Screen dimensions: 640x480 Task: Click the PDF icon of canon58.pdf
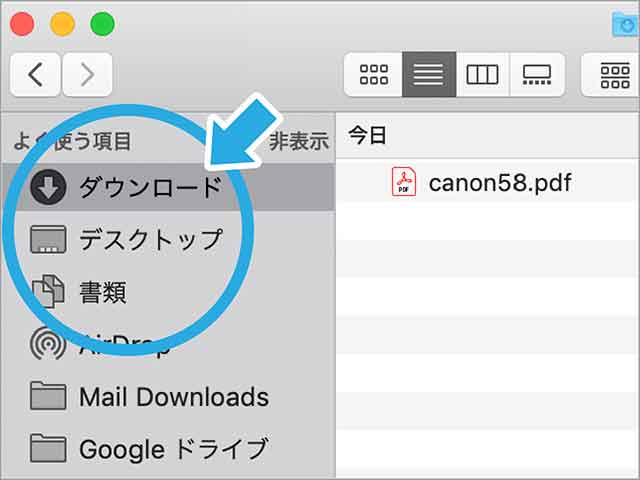coord(404,182)
